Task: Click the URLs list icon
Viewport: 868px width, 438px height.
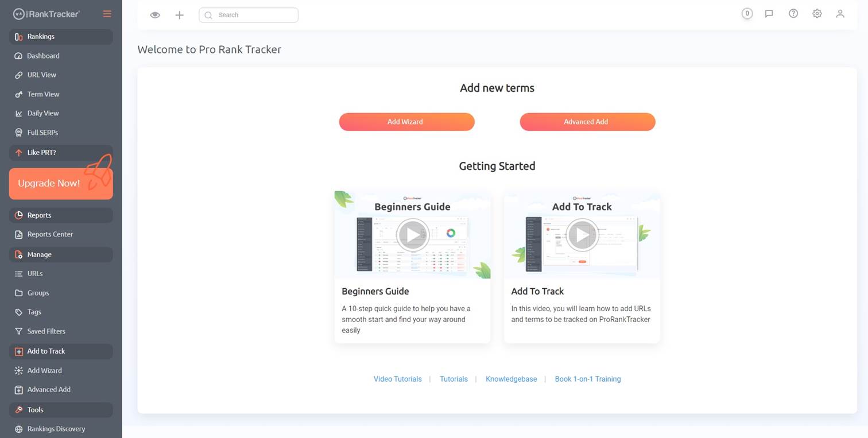Action: click(19, 274)
